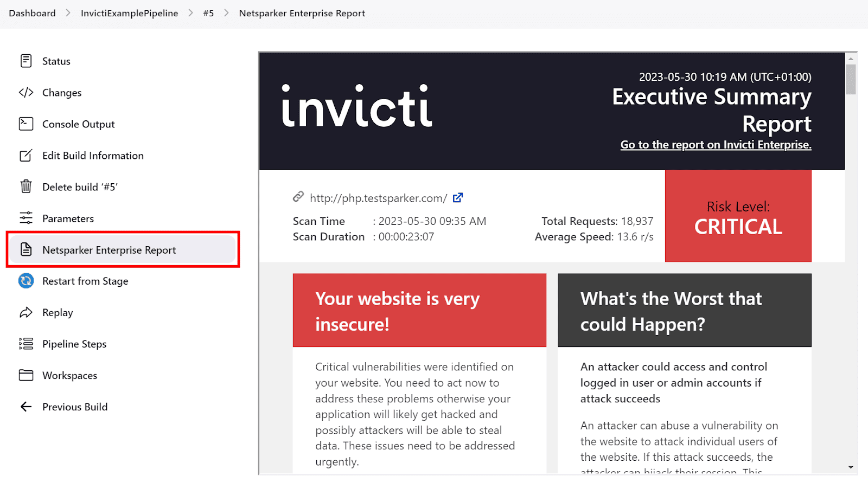This screenshot has width=868, height=489.
Task: Open the report on Invicti Enterprise link
Action: coord(716,145)
